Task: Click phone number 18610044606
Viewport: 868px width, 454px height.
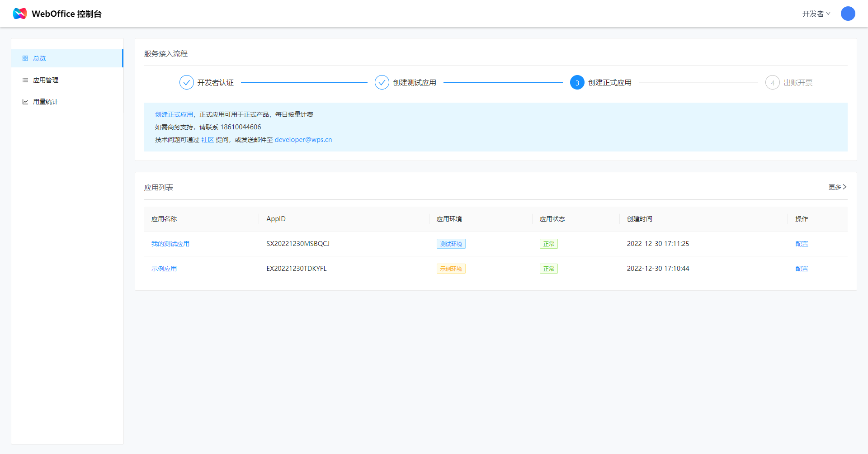Action: 241,127
